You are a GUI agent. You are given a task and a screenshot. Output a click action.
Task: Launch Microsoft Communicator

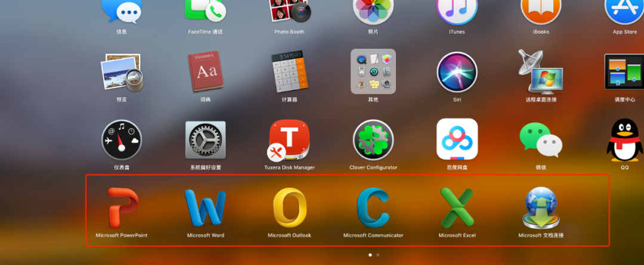point(373,208)
